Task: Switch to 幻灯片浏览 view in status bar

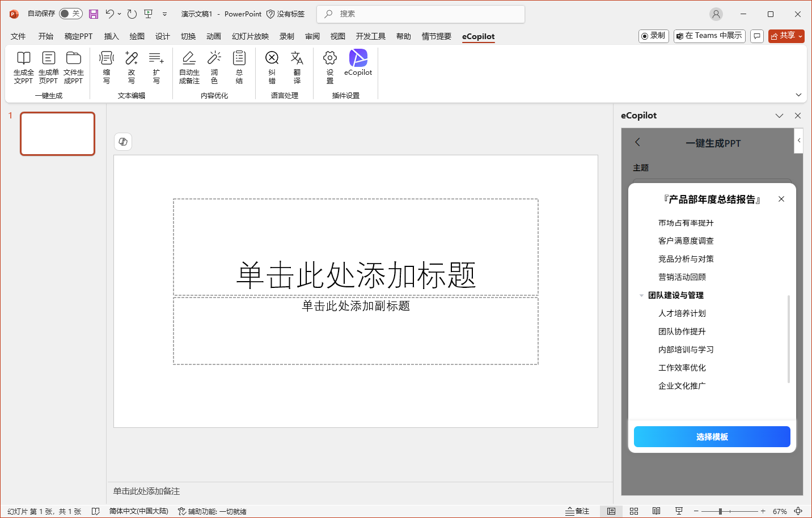Action: click(x=634, y=511)
